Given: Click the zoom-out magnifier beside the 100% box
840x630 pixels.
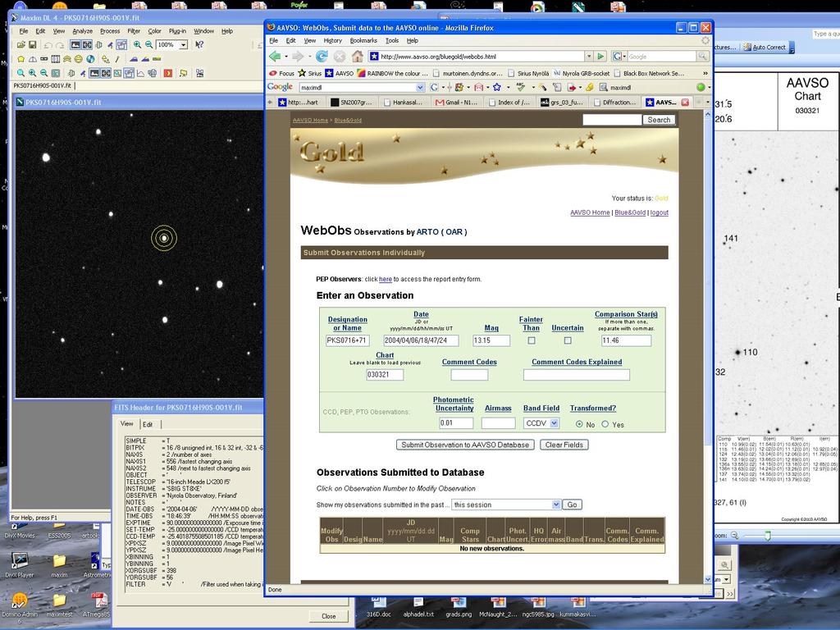Looking at the screenshot, I should coord(149,44).
